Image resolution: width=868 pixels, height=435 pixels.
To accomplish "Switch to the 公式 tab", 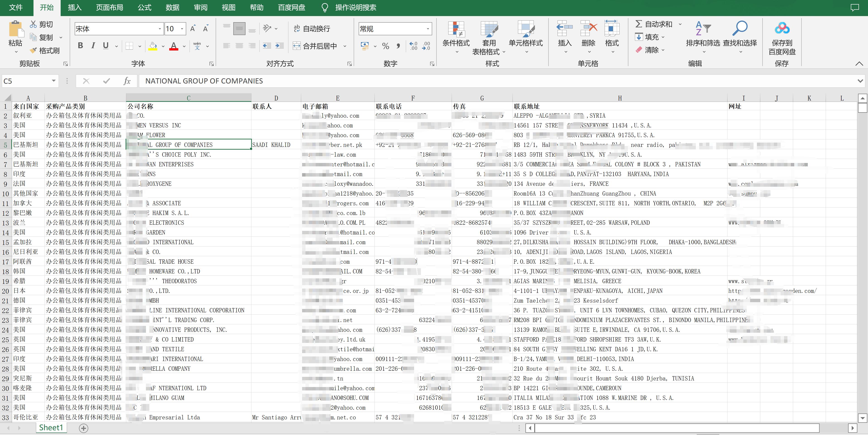I will (145, 7).
